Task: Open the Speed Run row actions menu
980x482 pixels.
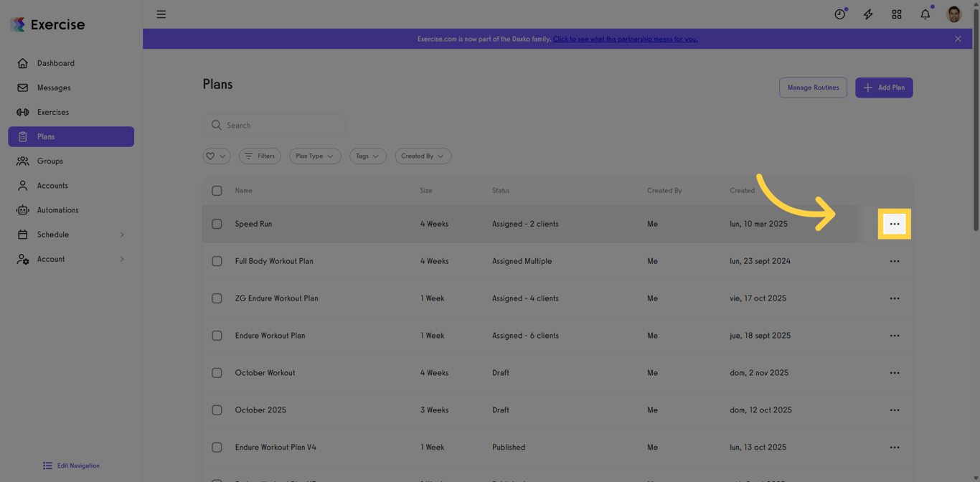Action: point(895,224)
